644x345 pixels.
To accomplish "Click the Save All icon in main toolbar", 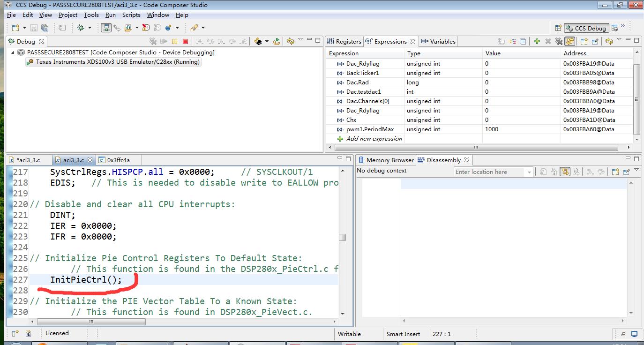I will [x=45, y=28].
